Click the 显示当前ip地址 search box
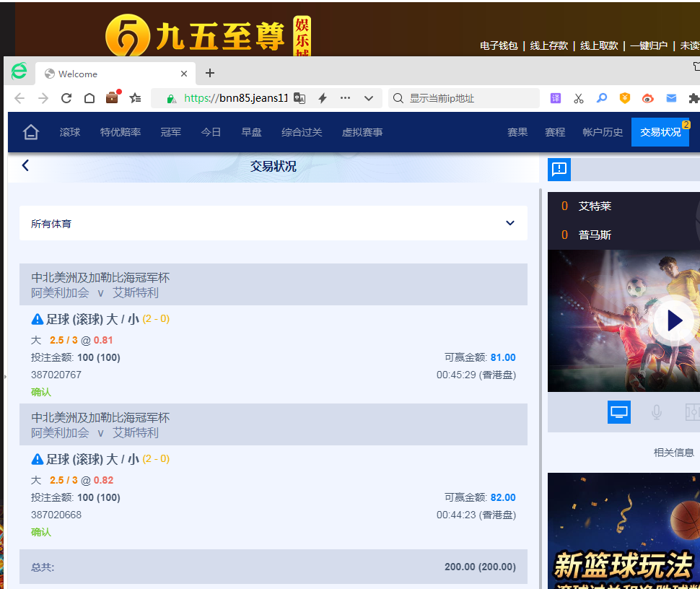This screenshot has width=700, height=589. coord(464,98)
